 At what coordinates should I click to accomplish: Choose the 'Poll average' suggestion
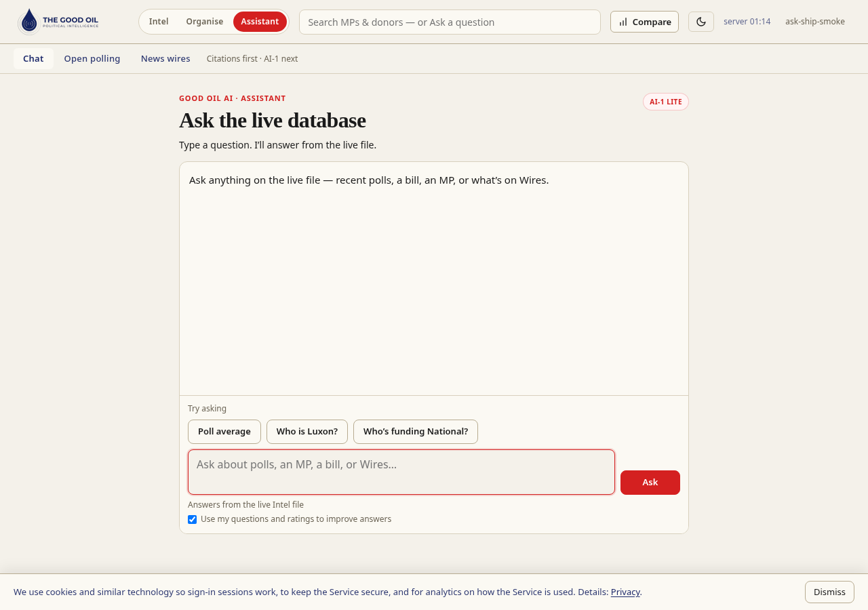click(224, 432)
